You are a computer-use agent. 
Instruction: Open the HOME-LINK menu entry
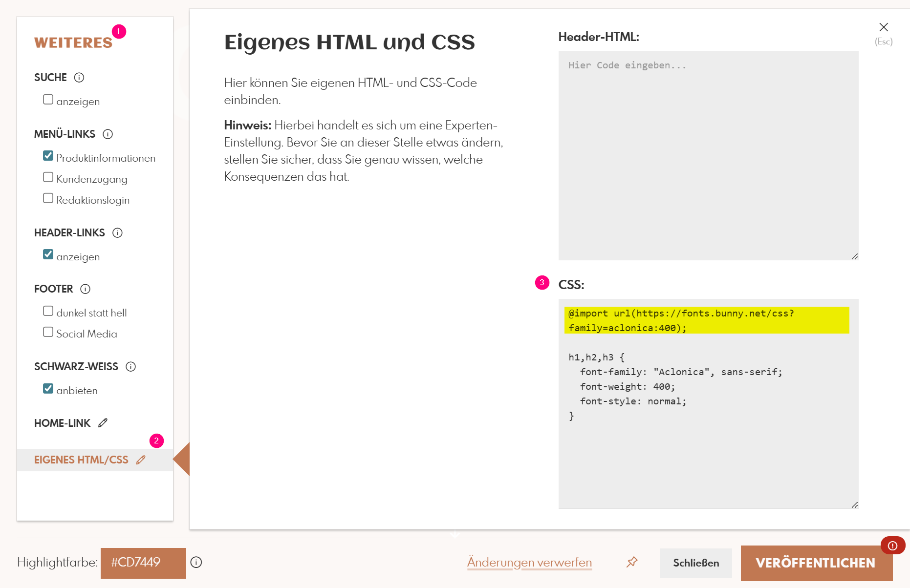(62, 423)
